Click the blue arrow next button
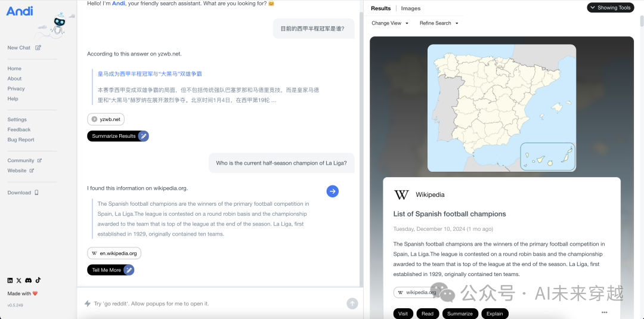 [333, 191]
